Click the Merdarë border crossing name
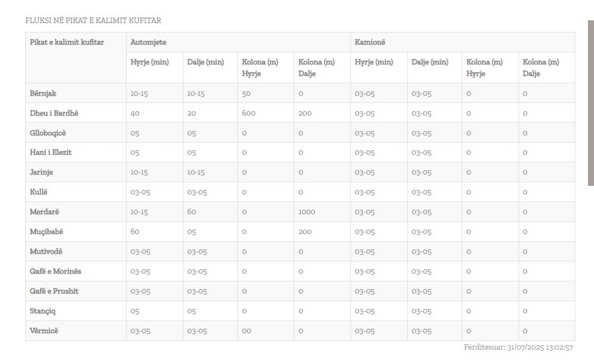Image resolution: width=594 pixels, height=364 pixels. [43, 212]
